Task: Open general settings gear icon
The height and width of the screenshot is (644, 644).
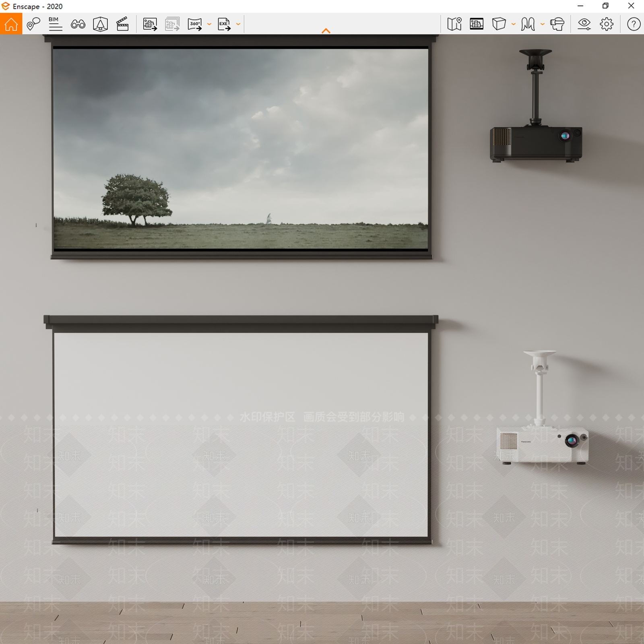Action: pyautogui.click(x=607, y=24)
